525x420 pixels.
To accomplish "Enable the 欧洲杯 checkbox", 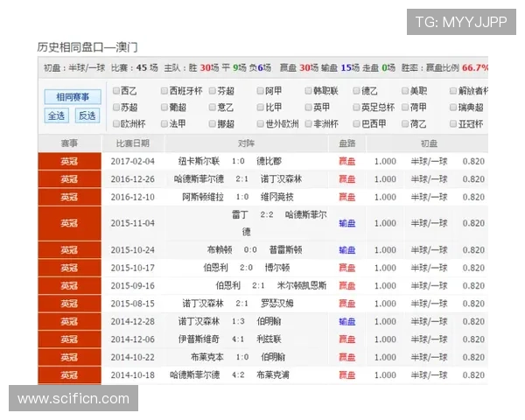I will point(116,124).
